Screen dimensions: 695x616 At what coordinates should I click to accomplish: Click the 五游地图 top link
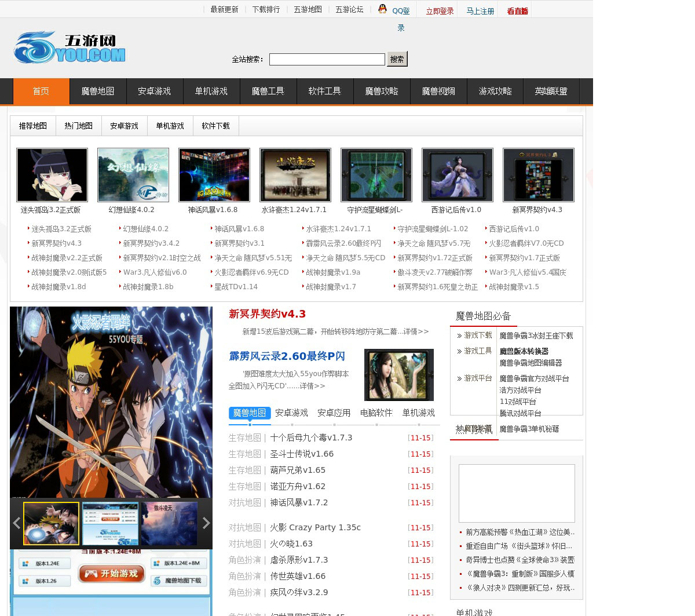coord(308,10)
